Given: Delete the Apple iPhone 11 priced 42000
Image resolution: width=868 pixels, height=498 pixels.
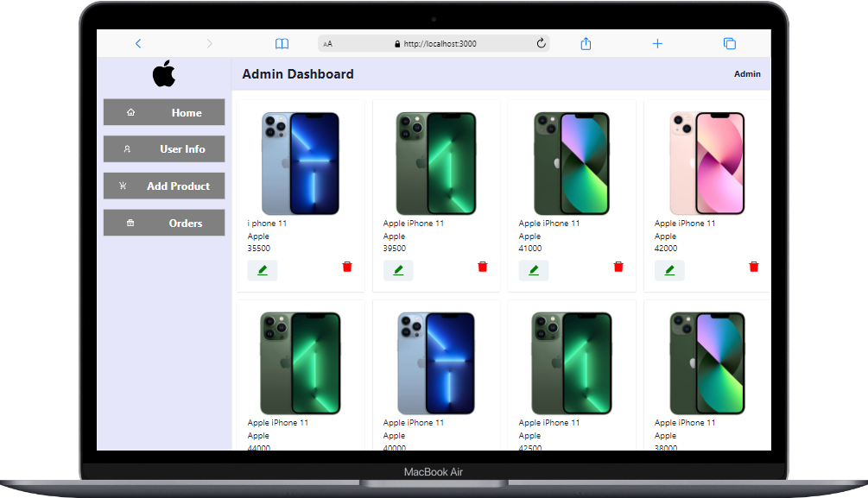Looking at the screenshot, I should click(x=754, y=267).
